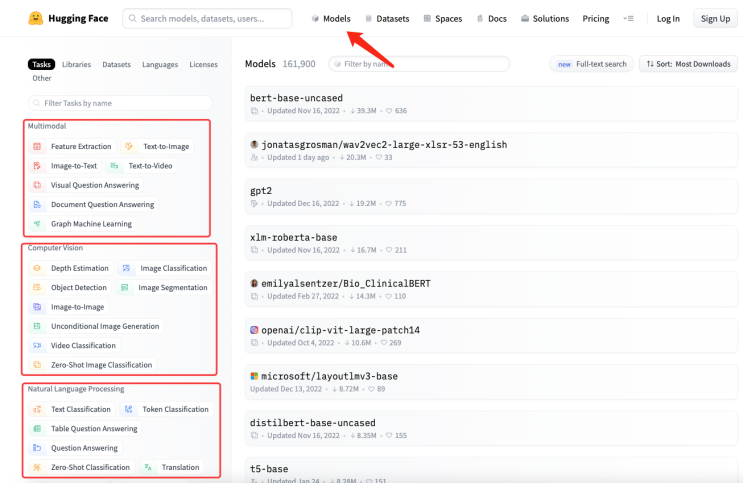Click the Feature Extraction task icon
Image resolution: width=743 pixels, height=483 pixels.
[x=37, y=147]
